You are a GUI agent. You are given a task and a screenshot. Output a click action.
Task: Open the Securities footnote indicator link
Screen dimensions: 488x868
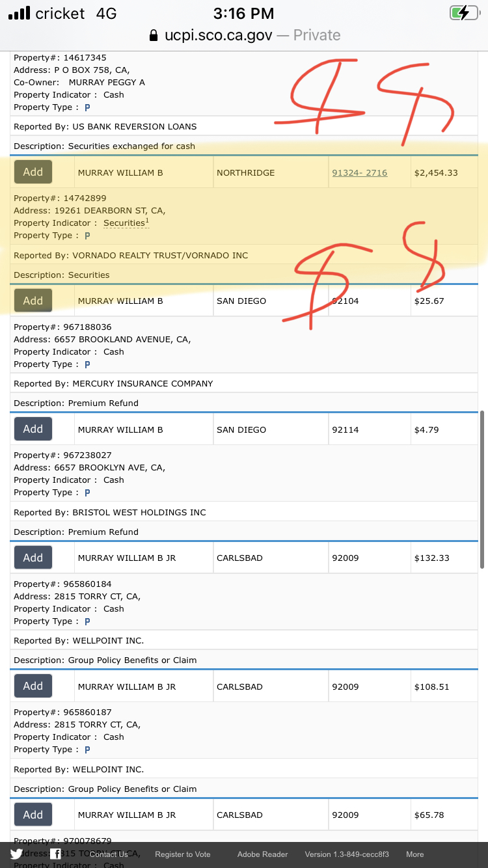coord(126,223)
